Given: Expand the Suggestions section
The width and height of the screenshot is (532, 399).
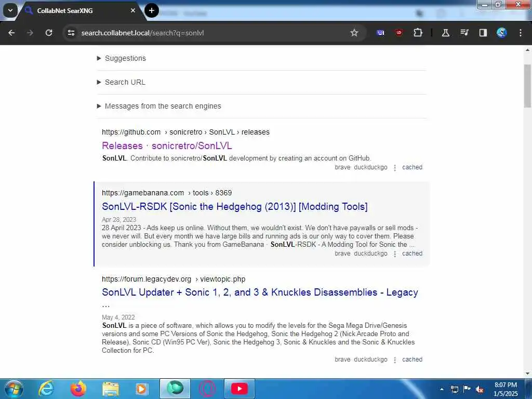Looking at the screenshot, I should pyautogui.click(x=122, y=58).
